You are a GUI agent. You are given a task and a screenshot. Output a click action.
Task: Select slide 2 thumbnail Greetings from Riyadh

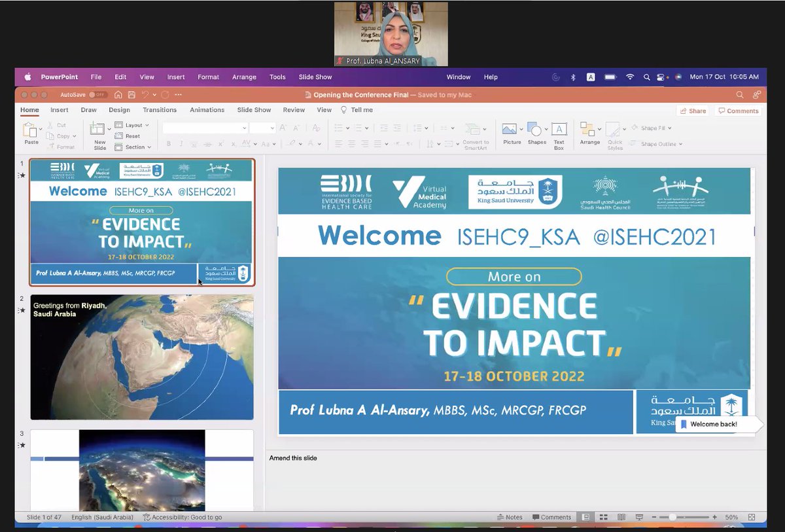tap(142, 357)
